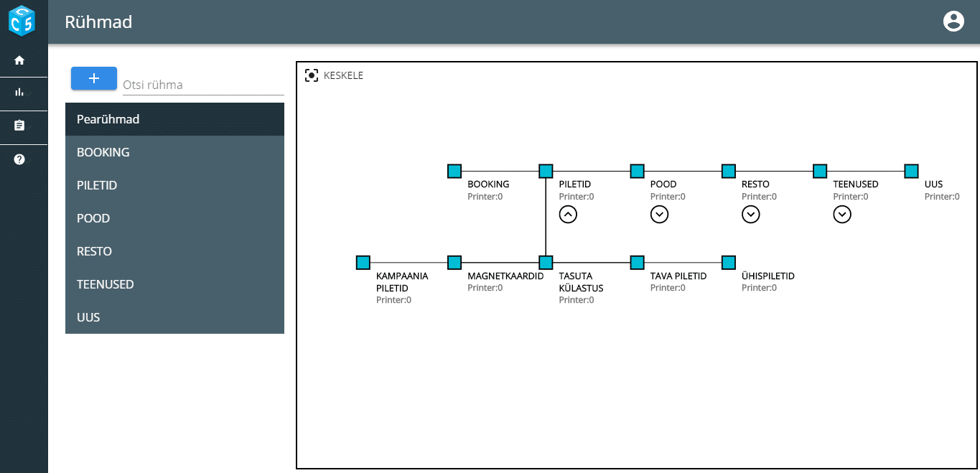980x473 pixels.
Task: Select the KAMPAANIA PILETID node square
Action: click(363, 263)
